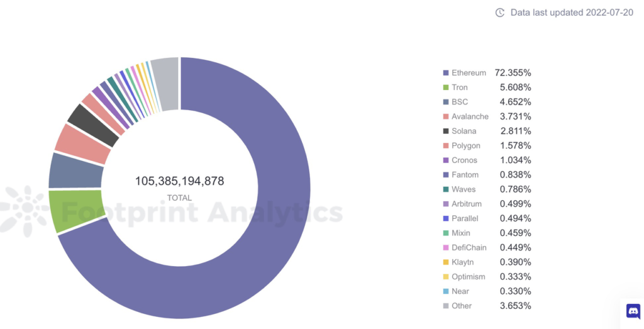
Task: Click the gray Other donut slice
Action: (x=165, y=84)
